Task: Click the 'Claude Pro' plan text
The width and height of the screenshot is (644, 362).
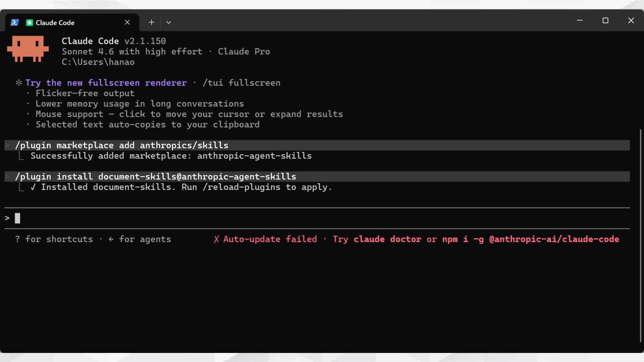Action: tap(244, 52)
